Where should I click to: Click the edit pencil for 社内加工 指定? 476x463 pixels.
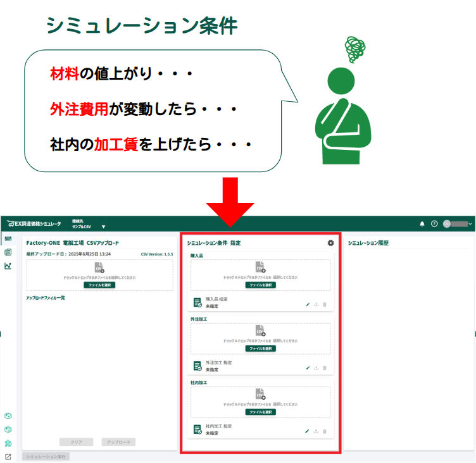[x=308, y=431]
